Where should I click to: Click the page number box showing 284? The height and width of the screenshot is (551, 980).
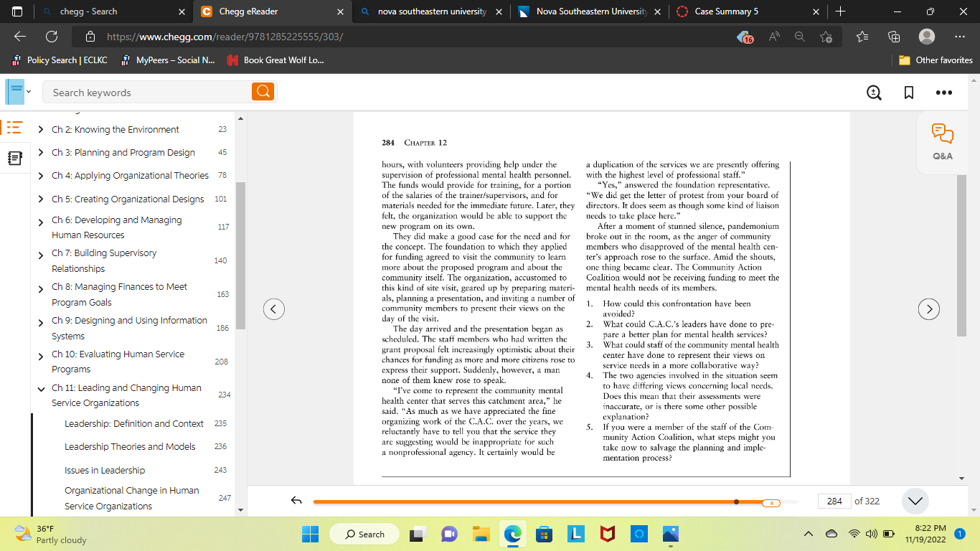(834, 501)
